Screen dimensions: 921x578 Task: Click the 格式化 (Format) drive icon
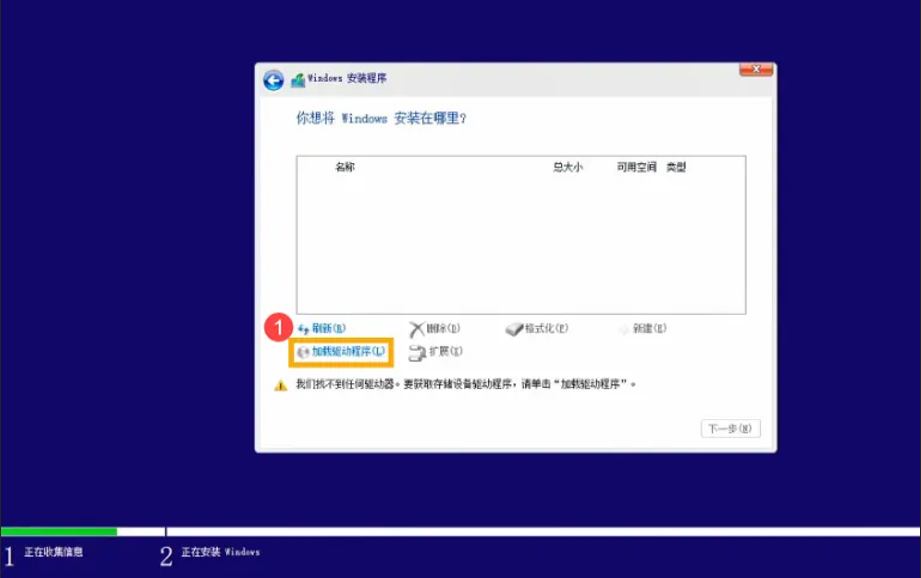tap(514, 326)
